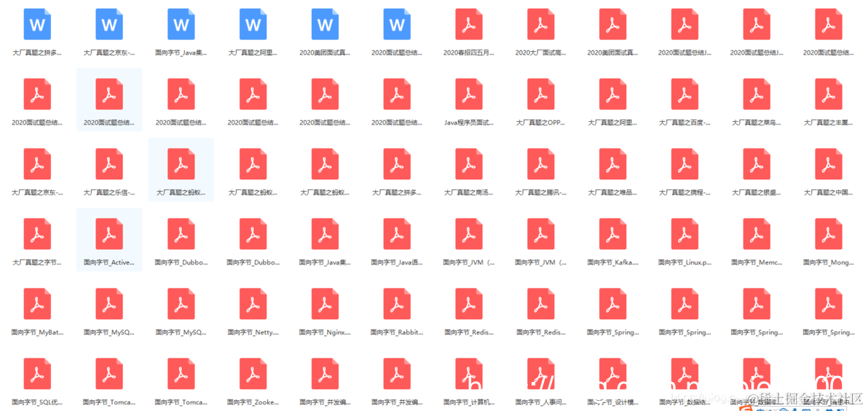Open the Word file 2020美团面试真...

point(325,24)
